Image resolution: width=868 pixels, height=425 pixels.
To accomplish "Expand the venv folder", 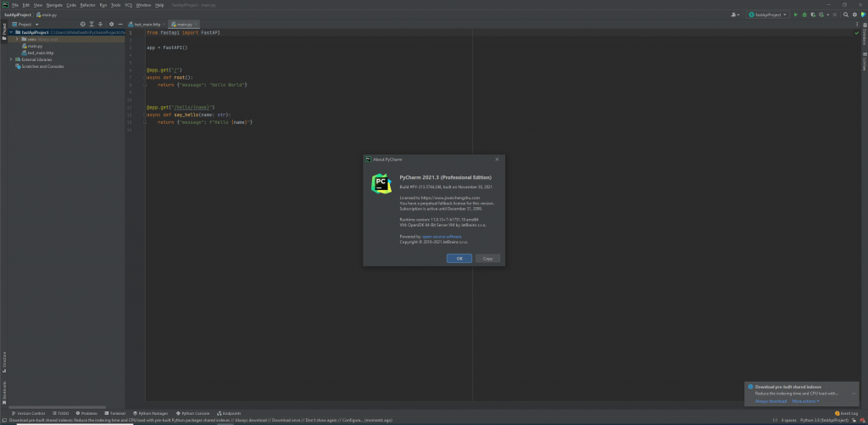I will tap(17, 39).
